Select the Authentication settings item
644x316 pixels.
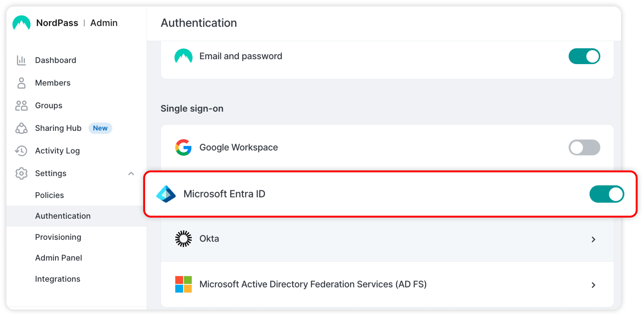[x=76, y=216]
